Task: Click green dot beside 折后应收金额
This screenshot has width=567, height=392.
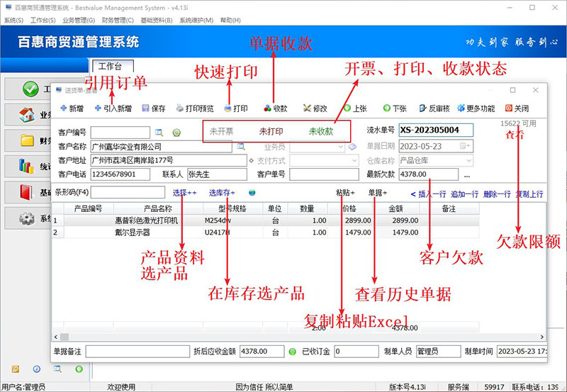Action: (x=293, y=351)
